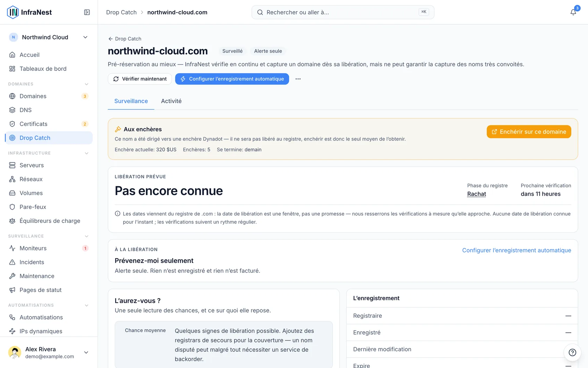Open the notifications bell

573,12
